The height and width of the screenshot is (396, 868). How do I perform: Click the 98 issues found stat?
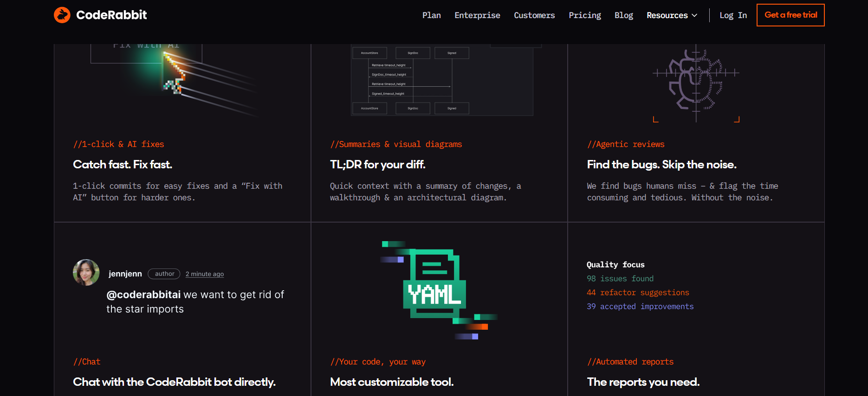point(620,279)
